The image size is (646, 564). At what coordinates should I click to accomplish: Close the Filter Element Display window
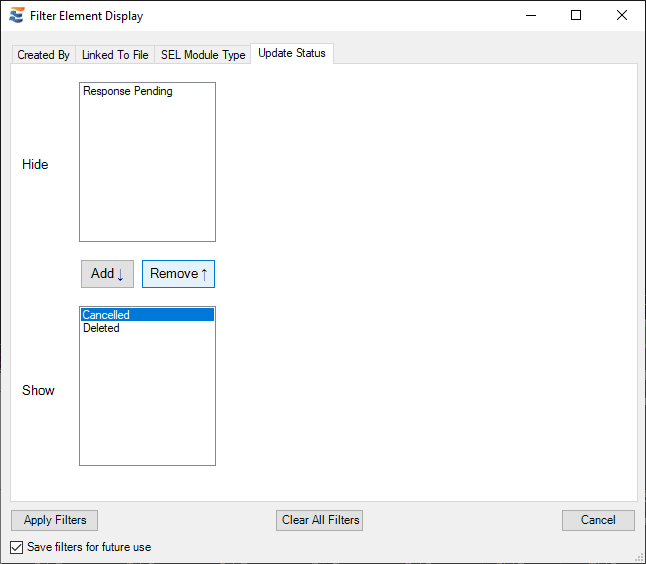coord(622,16)
